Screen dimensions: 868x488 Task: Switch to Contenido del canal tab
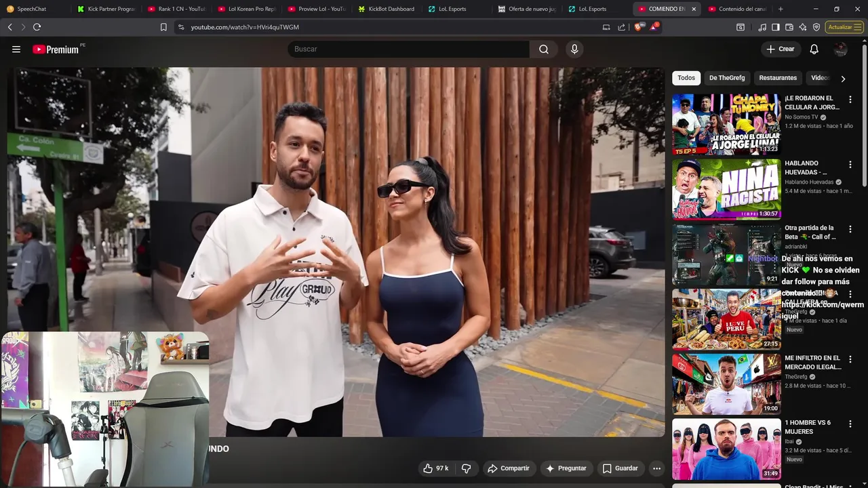(x=737, y=9)
